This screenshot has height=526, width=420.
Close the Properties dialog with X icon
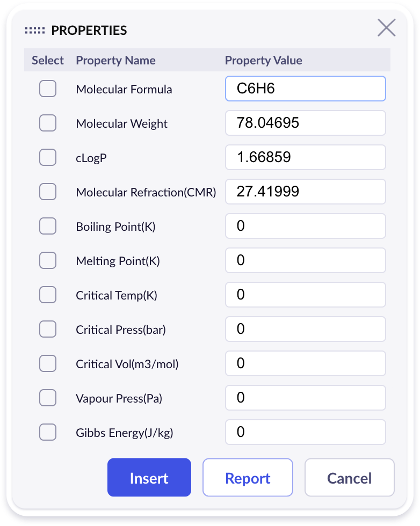(x=386, y=27)
